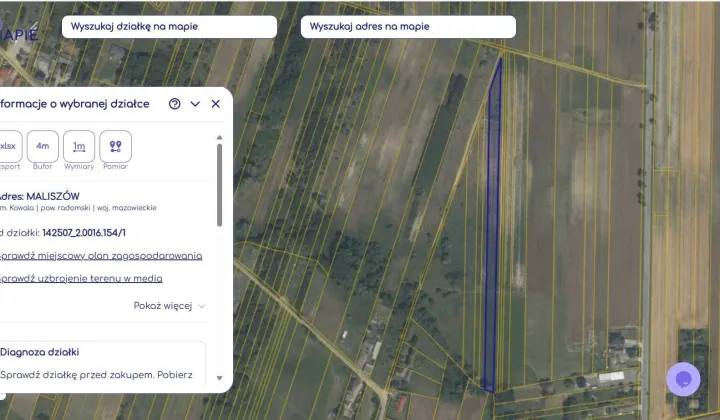Click the address text MALISZÓW
720x420 pixels.
click(53, 196)
